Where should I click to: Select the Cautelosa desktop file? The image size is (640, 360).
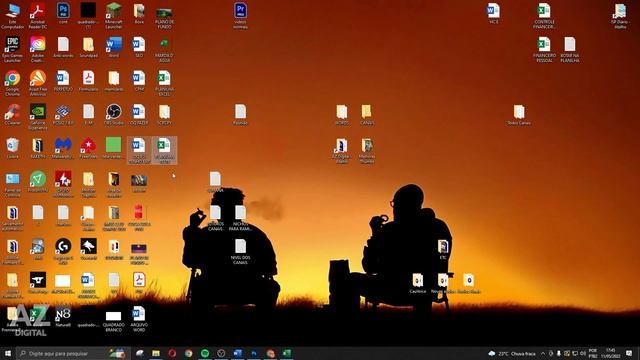(418, 283)
